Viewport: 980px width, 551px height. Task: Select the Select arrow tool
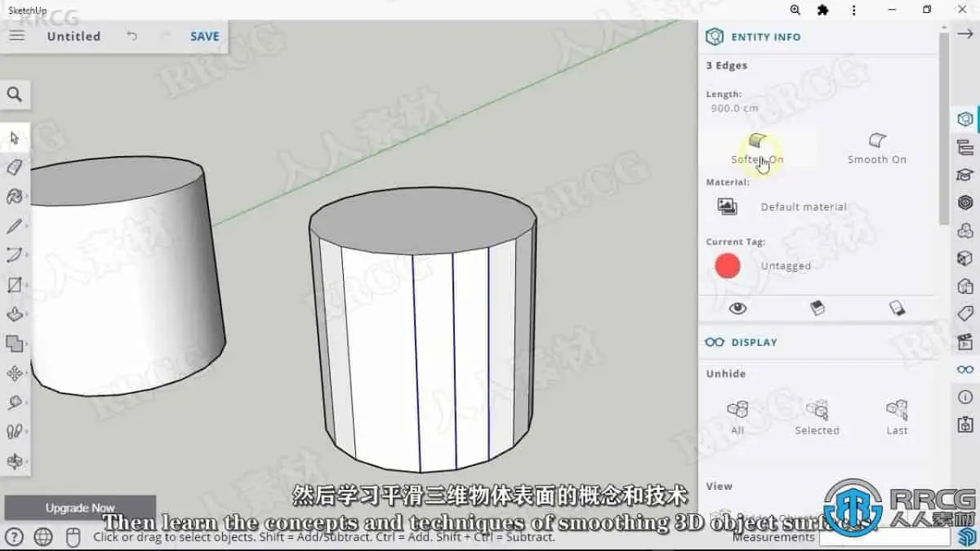15,137
